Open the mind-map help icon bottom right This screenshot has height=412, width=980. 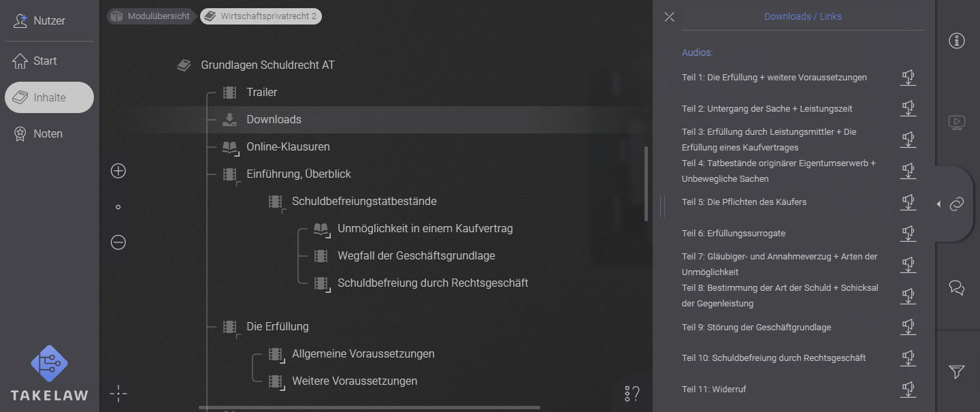(631, 393)
